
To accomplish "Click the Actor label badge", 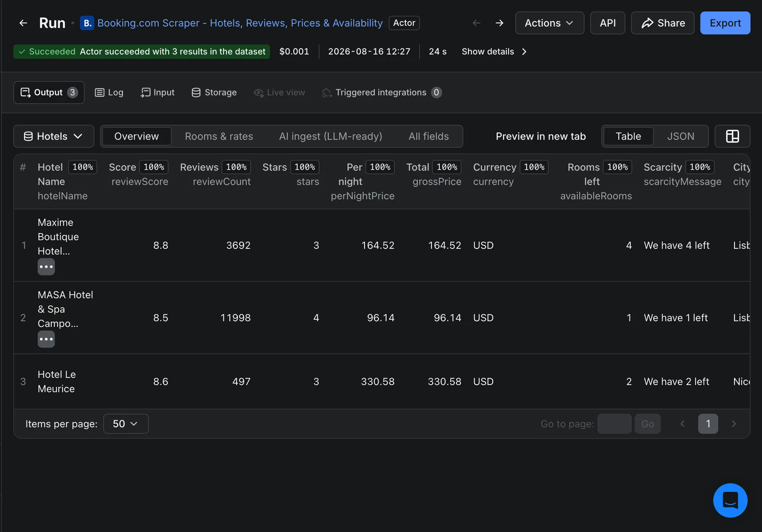I will point(404,23).
